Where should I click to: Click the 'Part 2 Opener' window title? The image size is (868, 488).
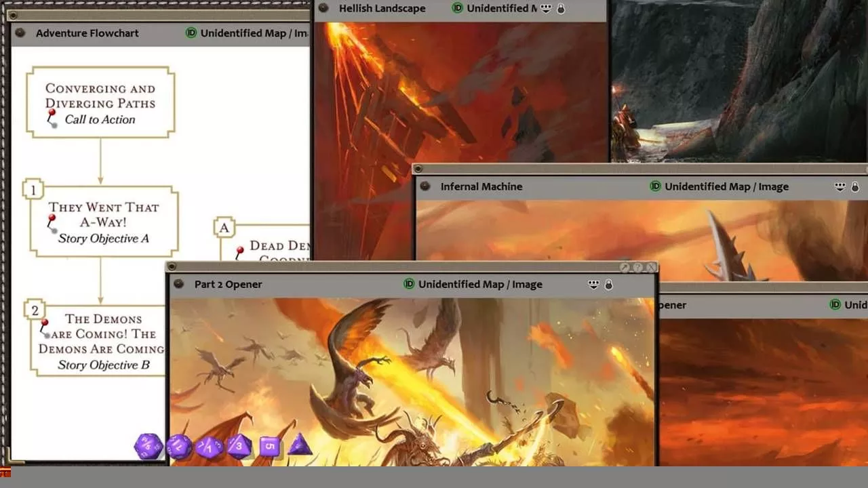(228, 284)
